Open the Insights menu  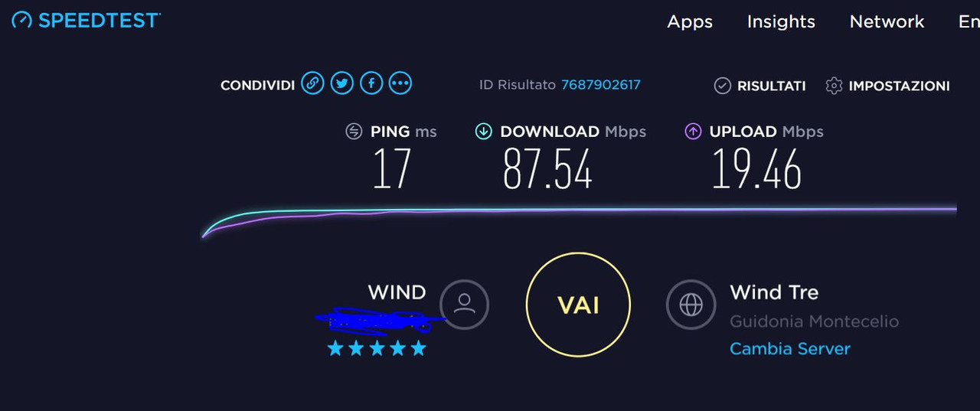point(781,21)
